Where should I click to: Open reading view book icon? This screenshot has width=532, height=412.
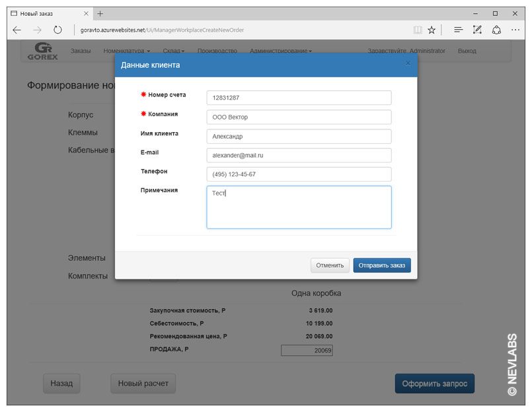pos(417,30)
